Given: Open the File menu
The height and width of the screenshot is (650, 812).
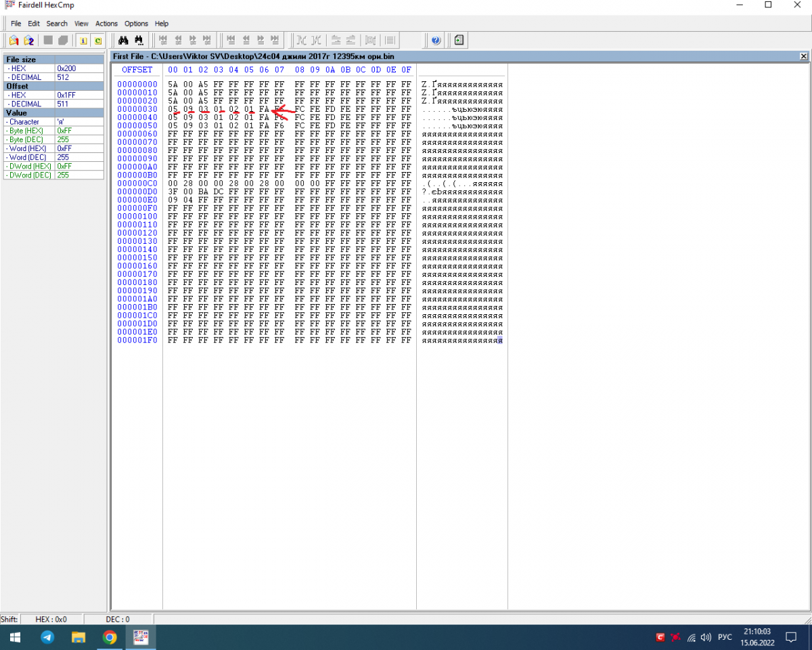Looking at the screenshot, I should click(x=16, y=24).
